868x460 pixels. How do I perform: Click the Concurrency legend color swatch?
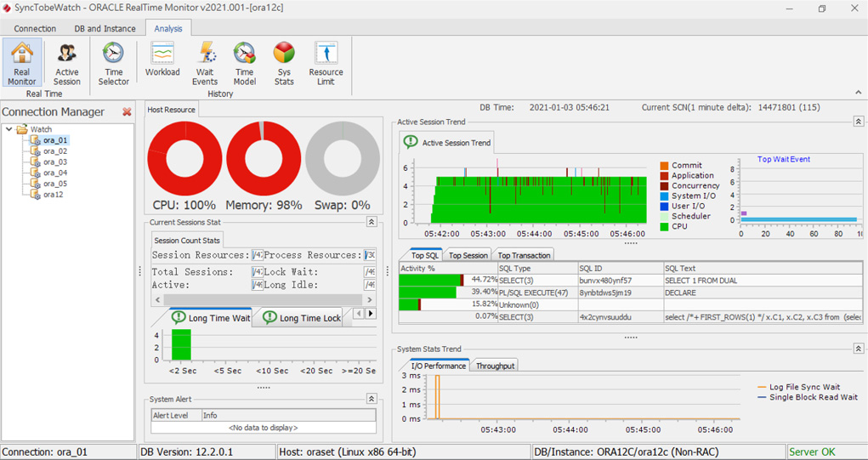(664, 186)
